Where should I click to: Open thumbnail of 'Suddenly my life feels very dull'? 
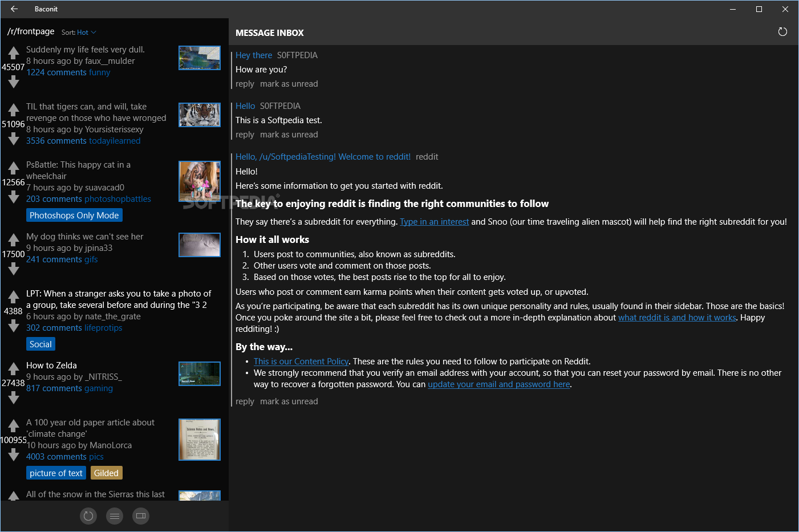pos(200,58)
